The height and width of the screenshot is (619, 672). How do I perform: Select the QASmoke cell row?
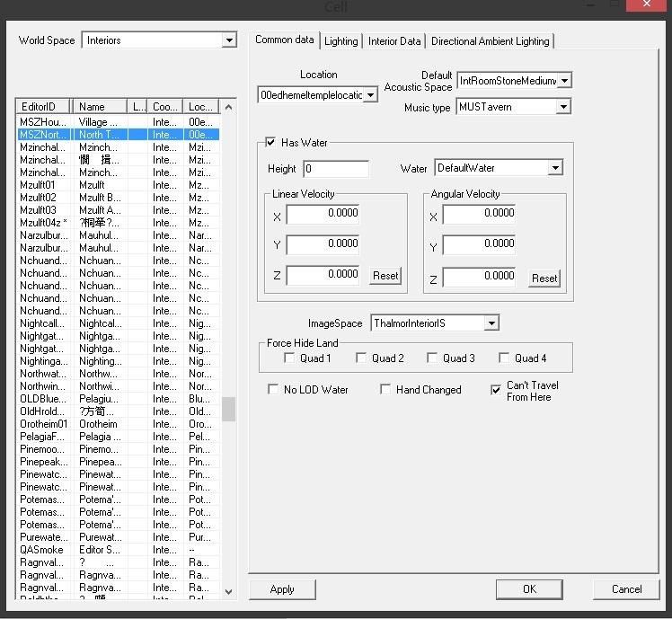click(119, 550)
